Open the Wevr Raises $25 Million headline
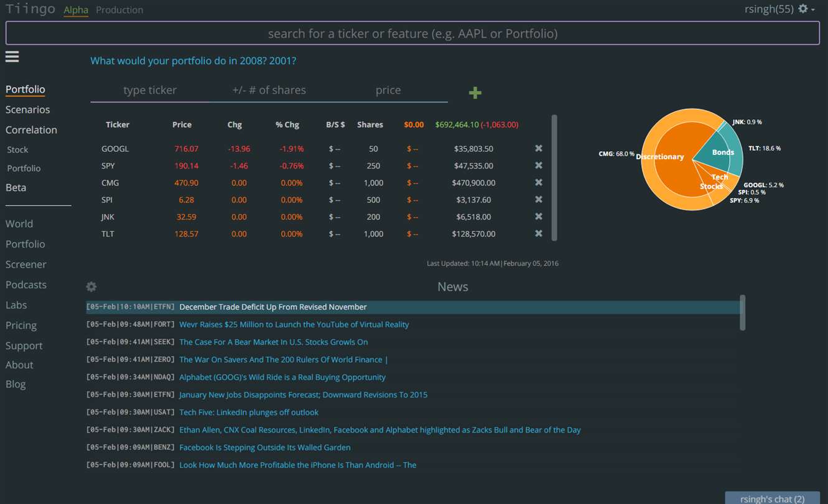Screen dimensions: 828x504 click(294, 324)
